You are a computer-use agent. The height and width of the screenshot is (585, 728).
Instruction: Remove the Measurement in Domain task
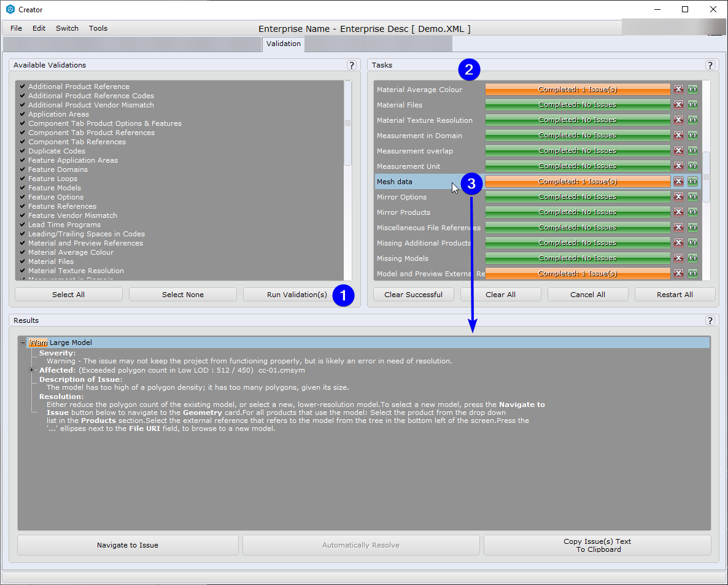click(678, 135)
